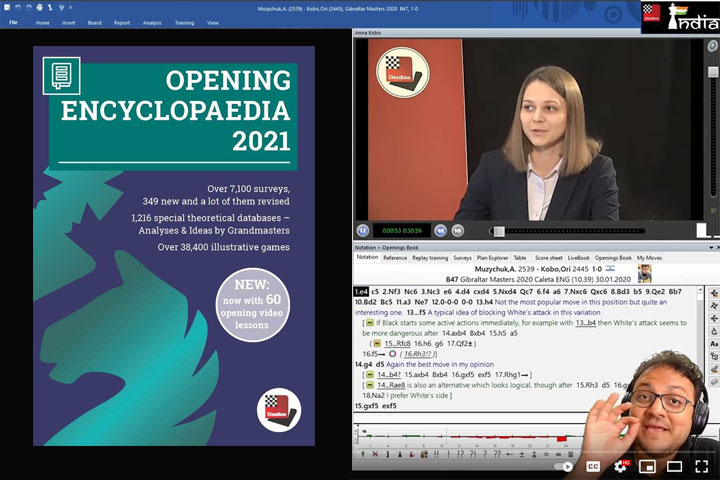Toggle closed captions with CC button
Image resolution: width=720 pixels, height=480 pixels.
pos(593,466)
